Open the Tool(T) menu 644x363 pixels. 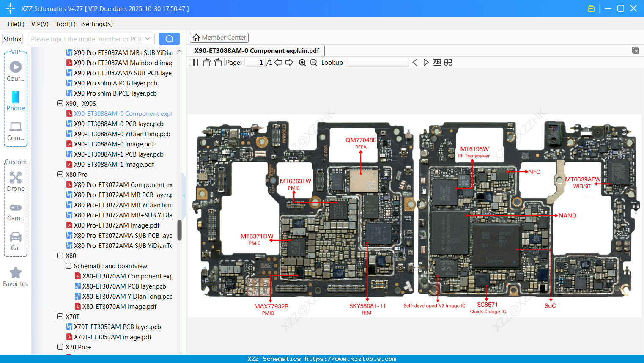pyautogui.click(x=65, y=24)
